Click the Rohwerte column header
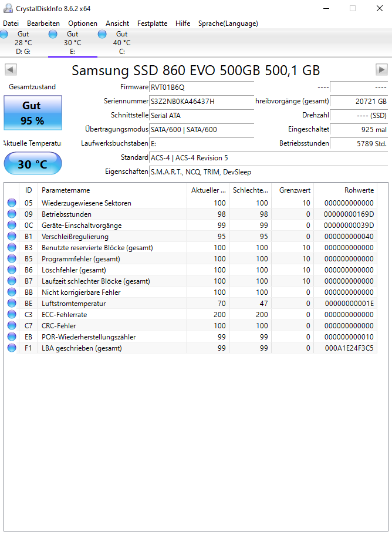The image size is (392, 535). pos(345,190)
